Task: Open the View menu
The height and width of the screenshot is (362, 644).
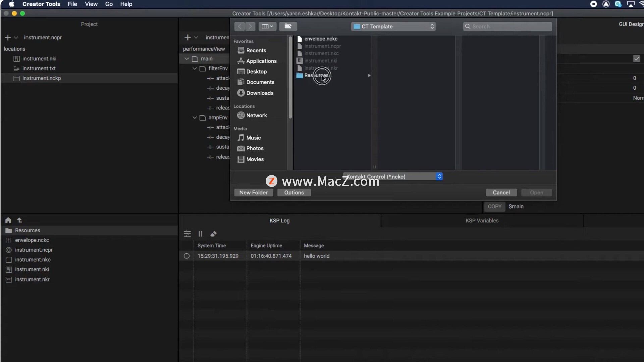Action: pyautogui.click(x=91, y=4)
